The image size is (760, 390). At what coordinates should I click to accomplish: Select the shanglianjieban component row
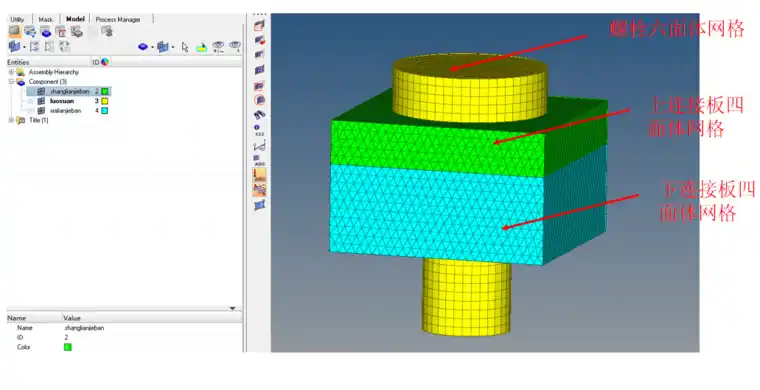tap(69, 91)
